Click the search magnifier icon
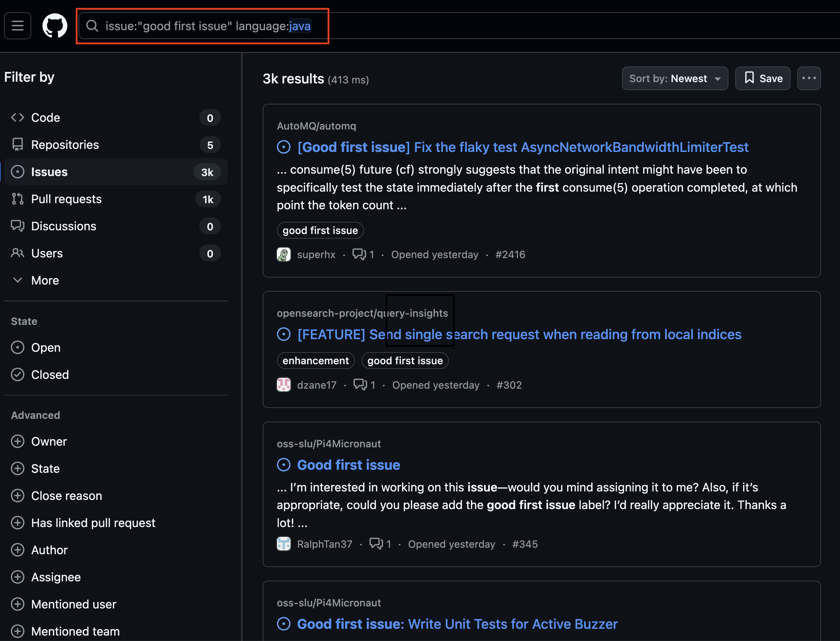The image size is (840, 641). pos(92,26)
